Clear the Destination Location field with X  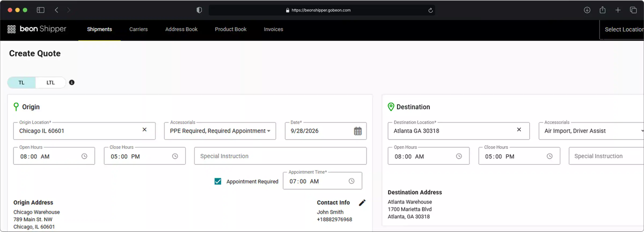(519, 130)
